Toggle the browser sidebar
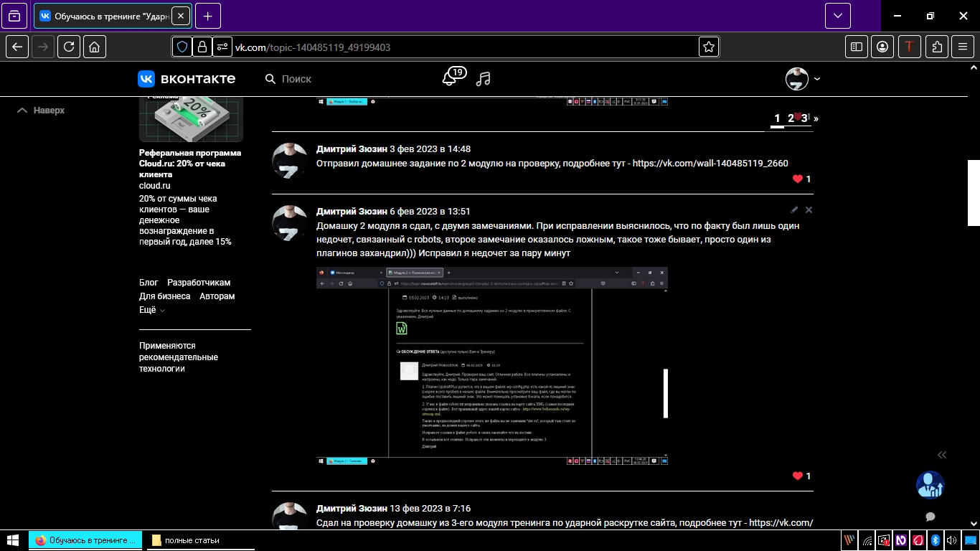Image resolution: width=980 pixels, height=551 pixels. tap(857, 47)
